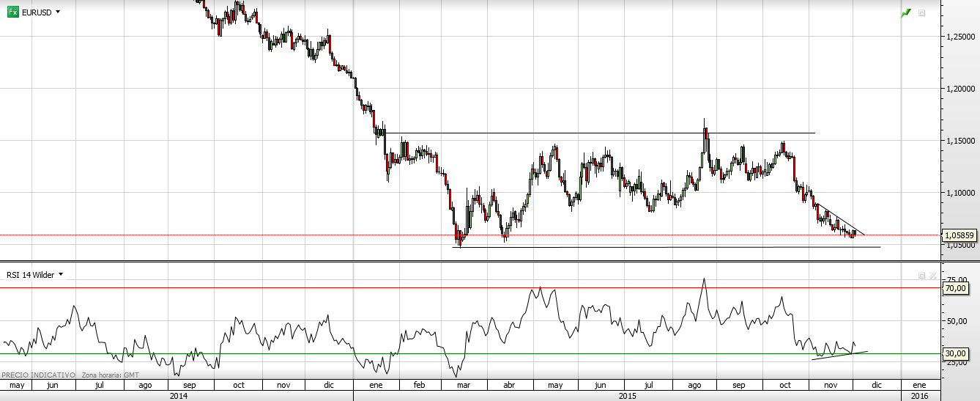The width and height of the screenshot is (980, 401).
Task: Click the PRECIO INDICATIVO label
Action: 38,375
